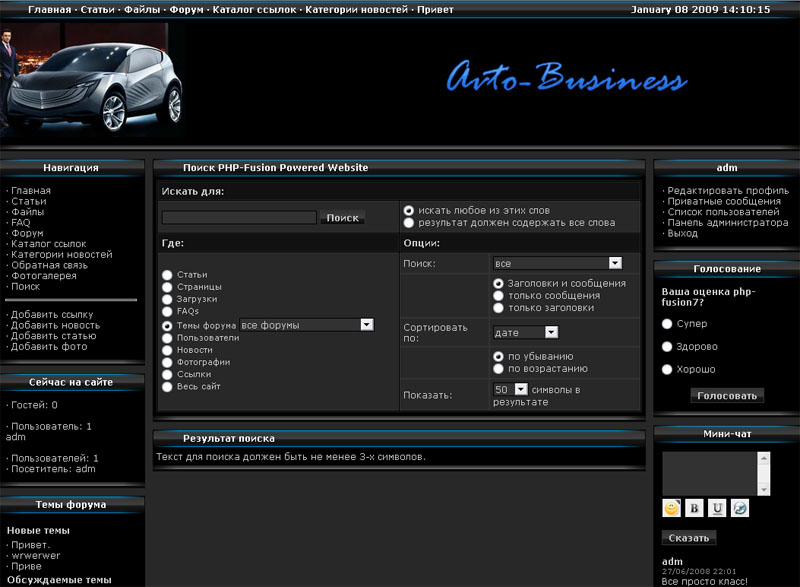Apply underline formatting in mini-chat

pos(717,508)
